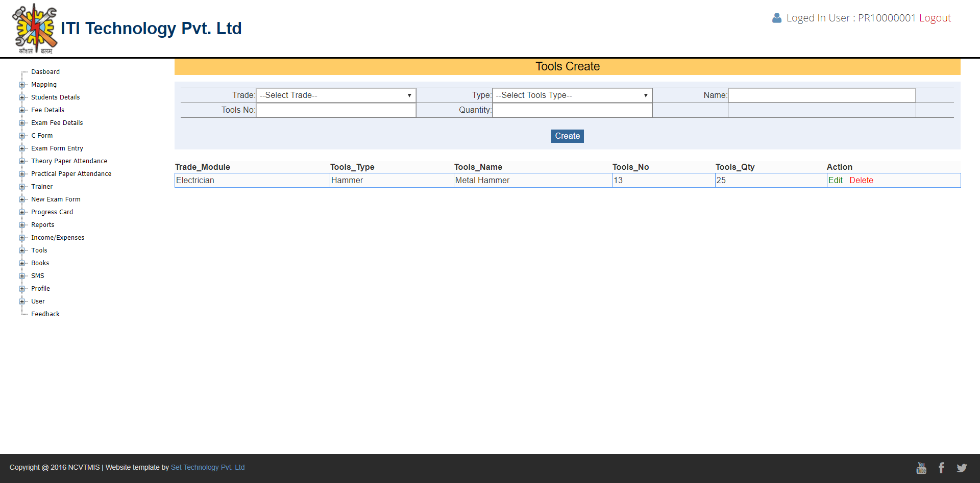
Task: Expand the Reports tree node
Action: [x=22, y=225]
